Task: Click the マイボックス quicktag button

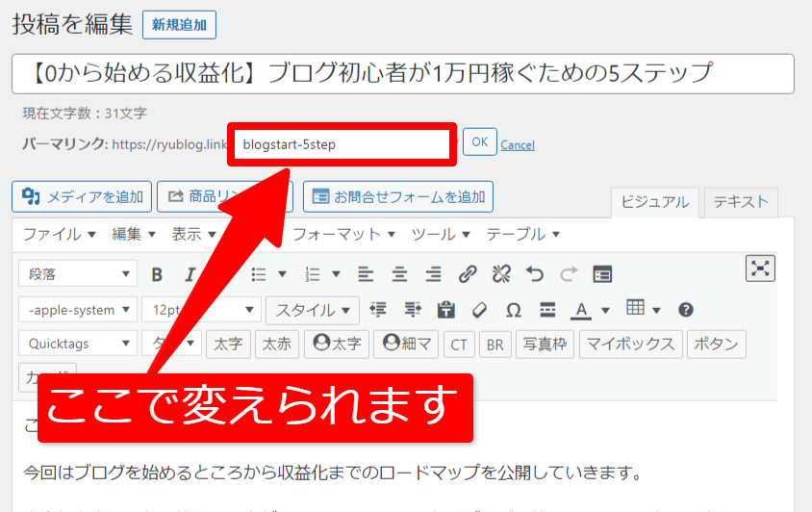Action: pos(631,345)
